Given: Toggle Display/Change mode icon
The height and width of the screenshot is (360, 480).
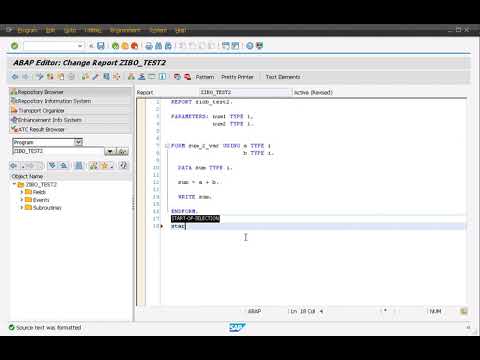Looking at the screenshot, I should (x=40, y=77).
